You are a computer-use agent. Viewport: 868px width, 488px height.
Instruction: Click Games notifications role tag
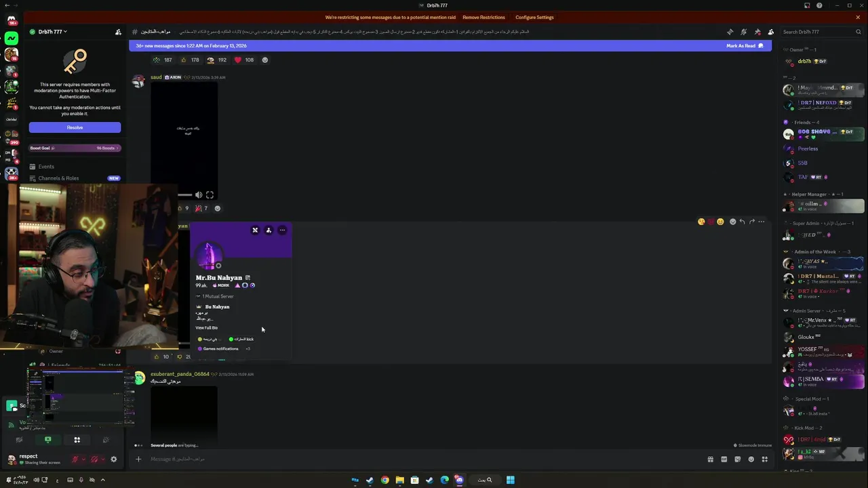[x=218, y=348]
